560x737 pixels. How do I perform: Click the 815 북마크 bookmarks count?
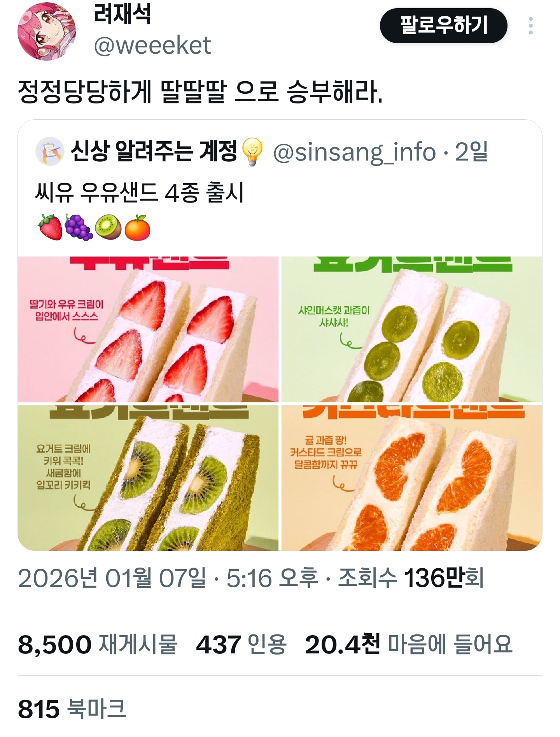(x=72, y=708)
